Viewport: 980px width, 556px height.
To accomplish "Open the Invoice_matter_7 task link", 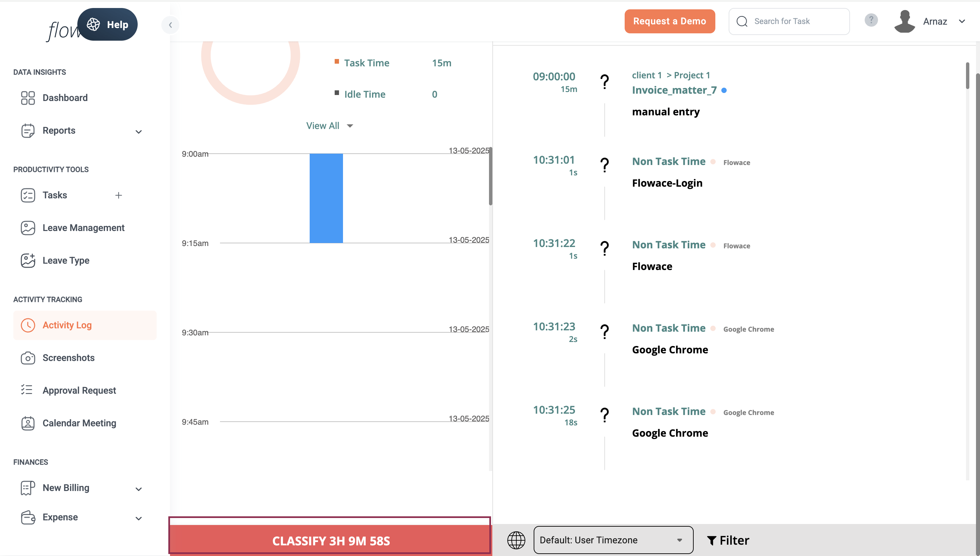I will coord(674,90).
